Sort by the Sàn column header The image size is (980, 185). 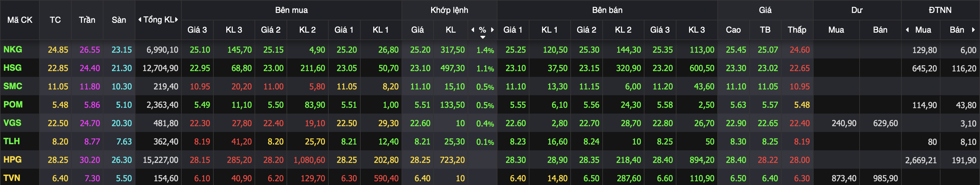point(119,20)
